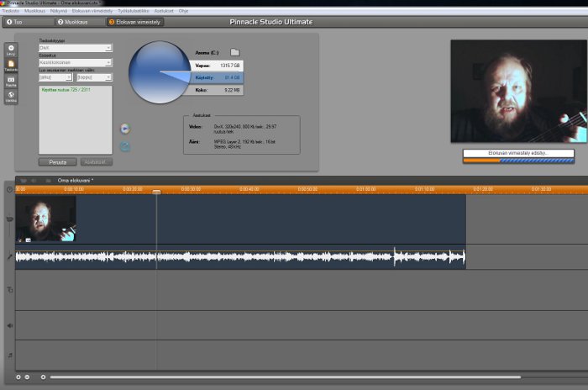The image size is (588, 390).
Task: Select the Tiedosto (file) output sidebar icon
Action: coord(11,66)
